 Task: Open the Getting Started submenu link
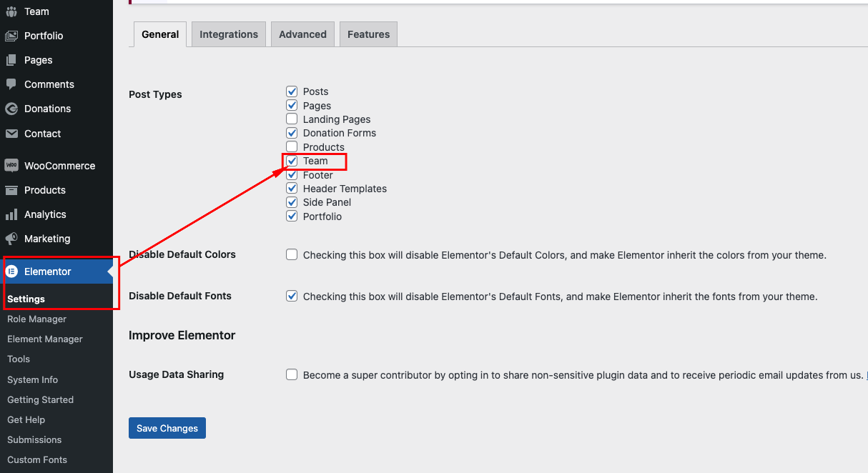40,400
